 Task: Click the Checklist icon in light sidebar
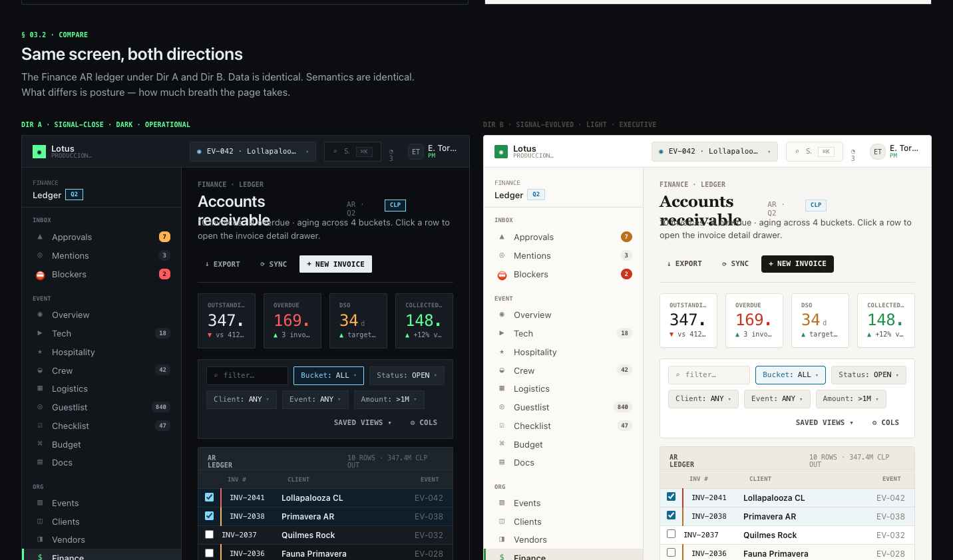click(x=502, y=426)
